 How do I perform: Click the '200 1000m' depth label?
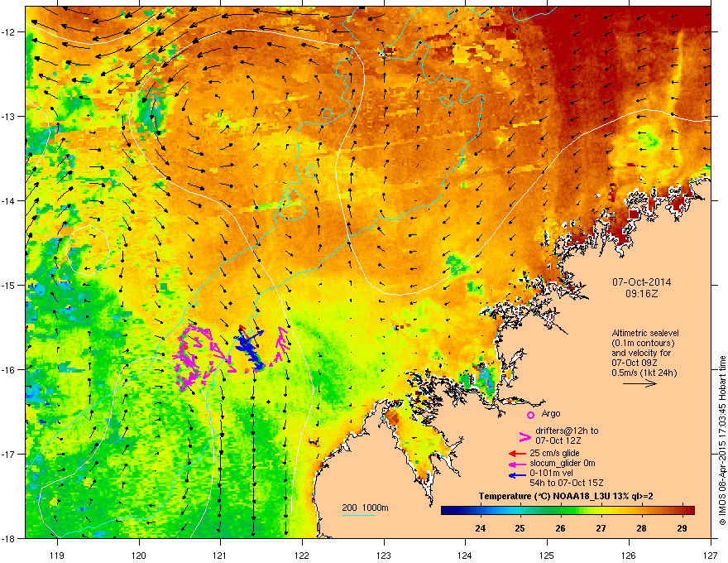[x=365, y=508]
